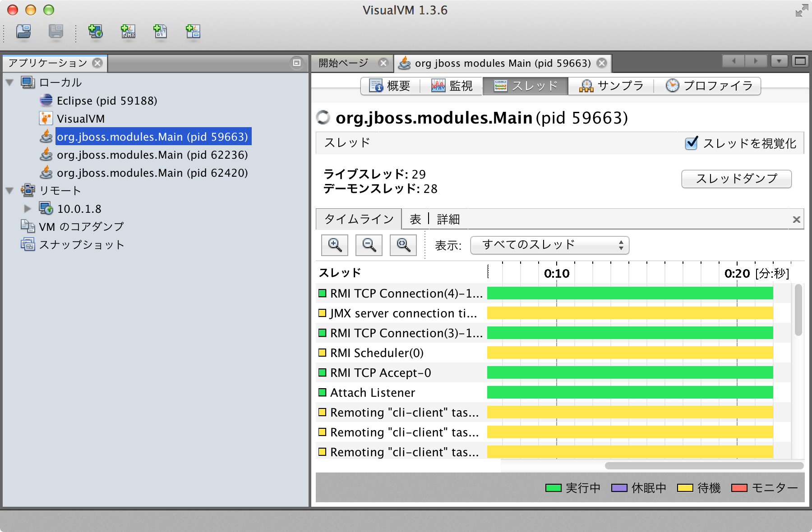The width and height of the screenshot is (812, 532).
Task: Open the すべてのスレッド dropdown
Action: [x=549, y=245]
